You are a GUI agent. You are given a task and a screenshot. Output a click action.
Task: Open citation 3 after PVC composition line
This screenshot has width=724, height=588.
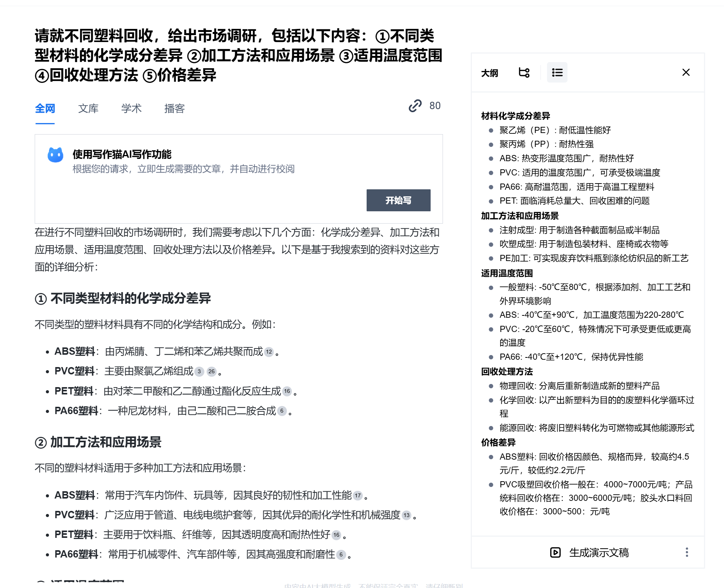pyautogui.click(x=199, y=372)
